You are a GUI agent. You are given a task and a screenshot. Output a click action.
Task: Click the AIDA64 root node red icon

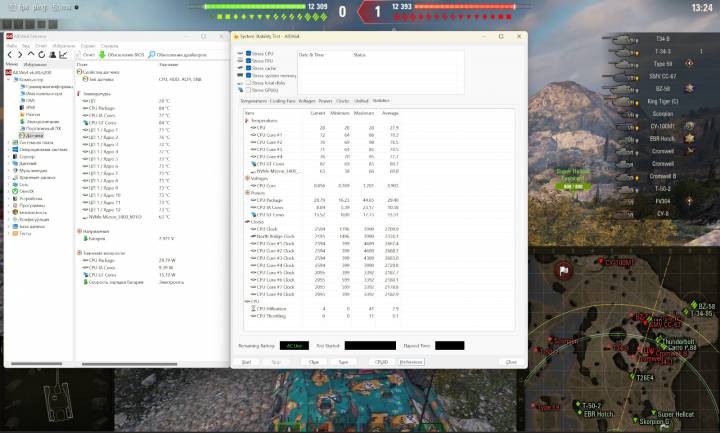coord(9,73)
